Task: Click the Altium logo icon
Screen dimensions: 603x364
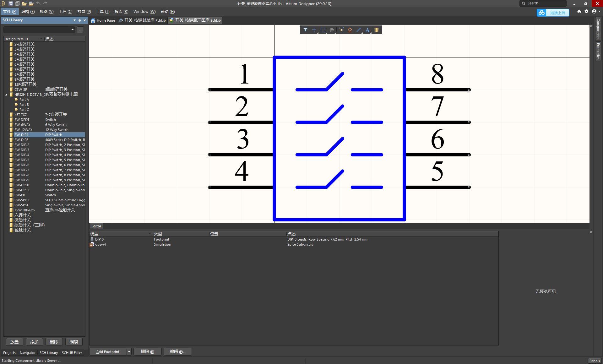Action: point(3,3)
